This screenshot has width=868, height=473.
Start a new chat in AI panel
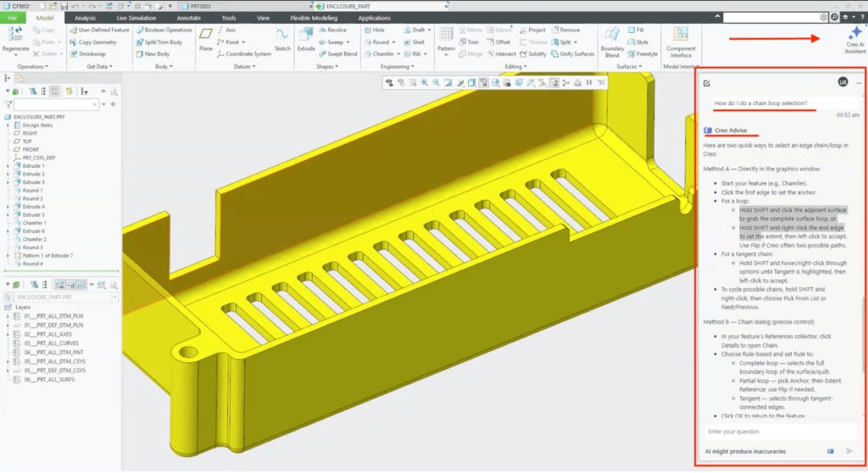707,83
